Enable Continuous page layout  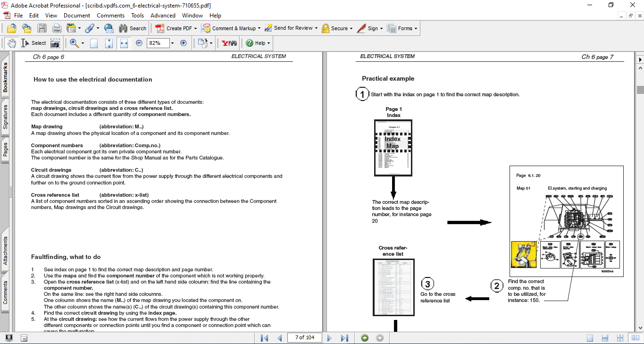tap(605, 338)
